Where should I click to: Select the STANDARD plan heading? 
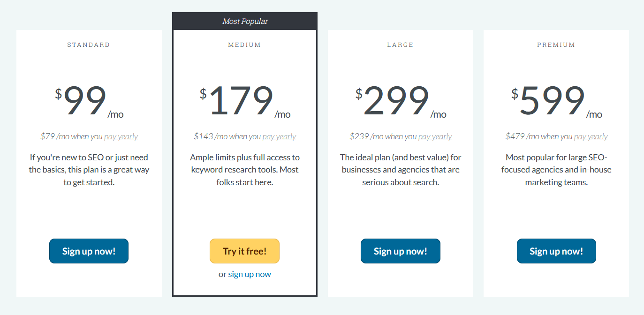coord(89,45)
